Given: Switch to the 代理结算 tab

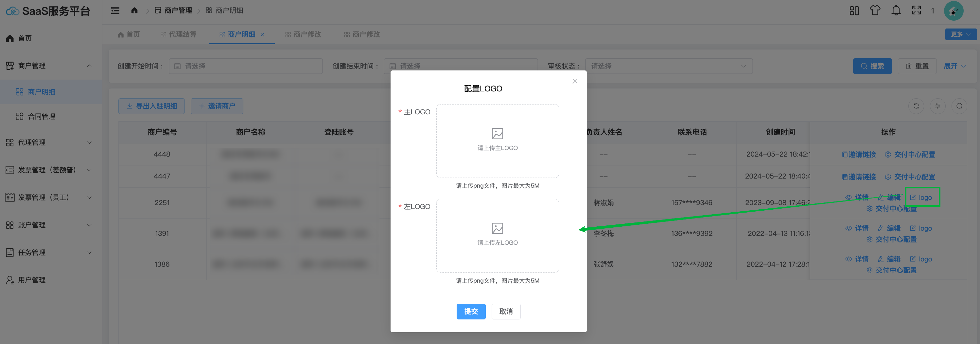Looking at the screenshot, I should 179,35.
